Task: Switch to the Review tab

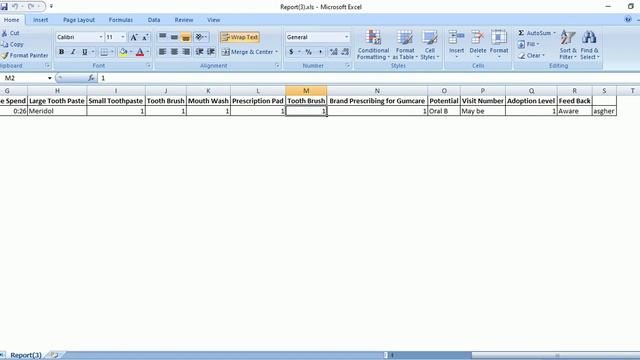Action: click(x=184, y=20)
